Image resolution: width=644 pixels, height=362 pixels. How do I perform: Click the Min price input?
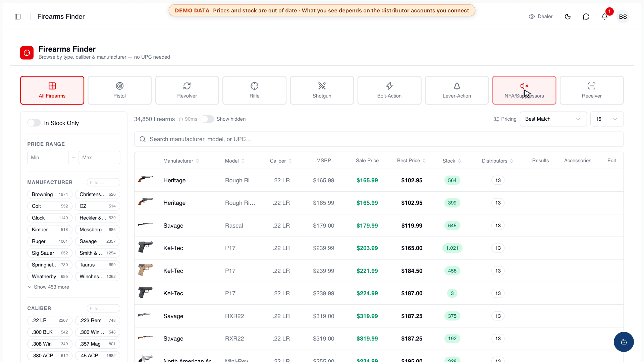click(48, 158)
